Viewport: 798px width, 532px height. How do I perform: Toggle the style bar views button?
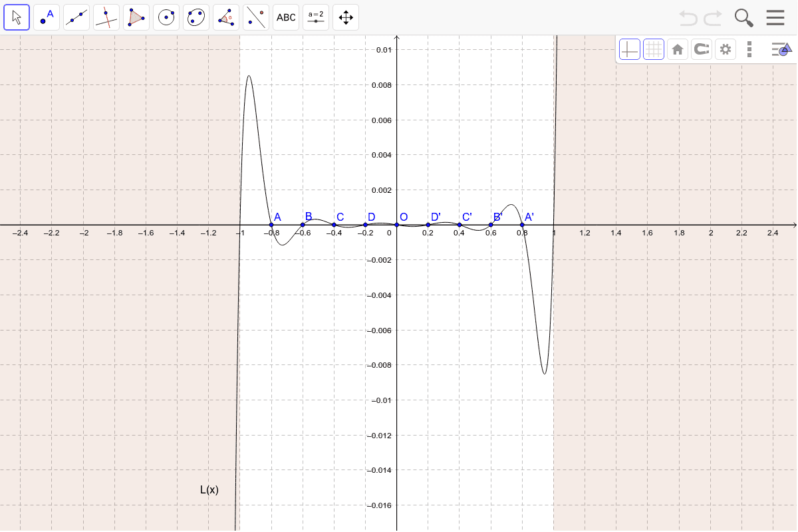tap(781, 49)
